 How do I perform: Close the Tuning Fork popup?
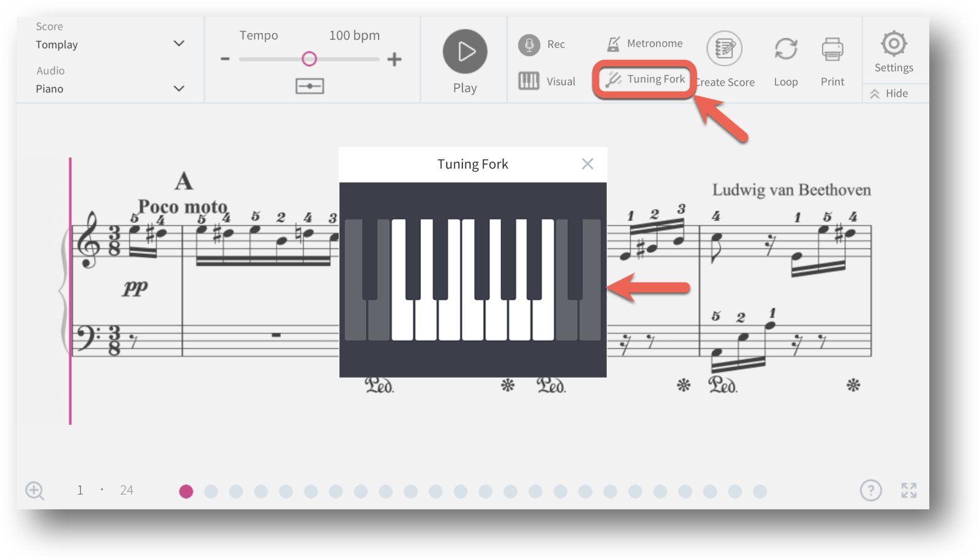tap(587, 164)
